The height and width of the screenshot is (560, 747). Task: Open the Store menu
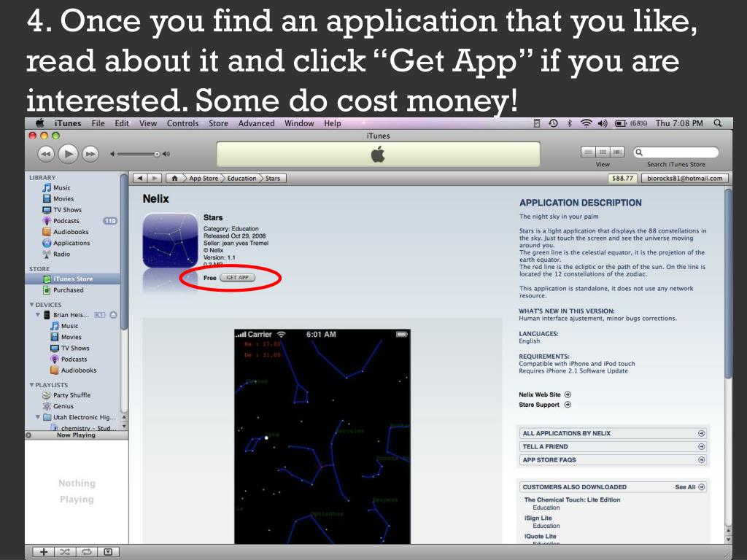pos(218,123)
